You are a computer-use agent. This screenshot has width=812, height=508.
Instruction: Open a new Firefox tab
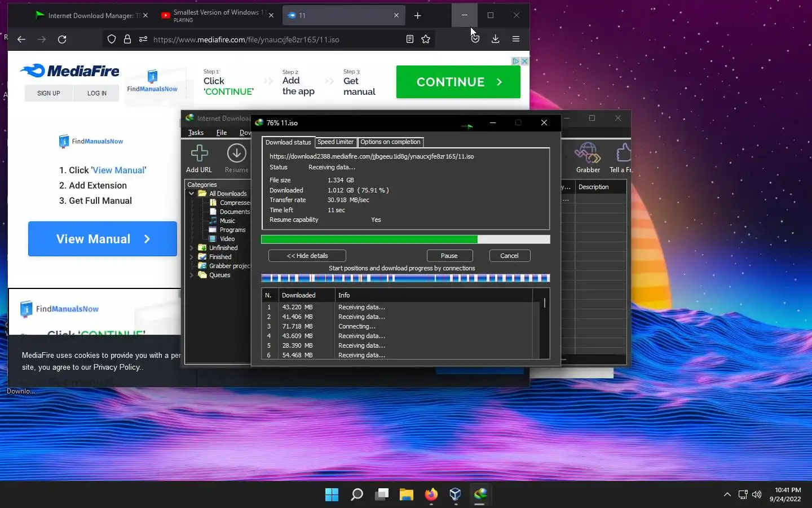point(417,15)
